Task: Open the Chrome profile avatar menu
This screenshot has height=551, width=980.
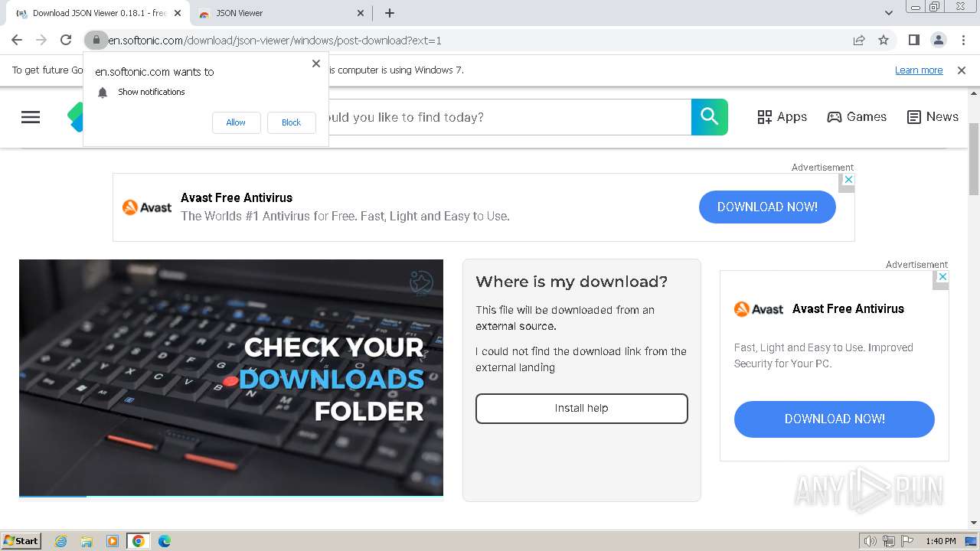Action: pos(938,40)
